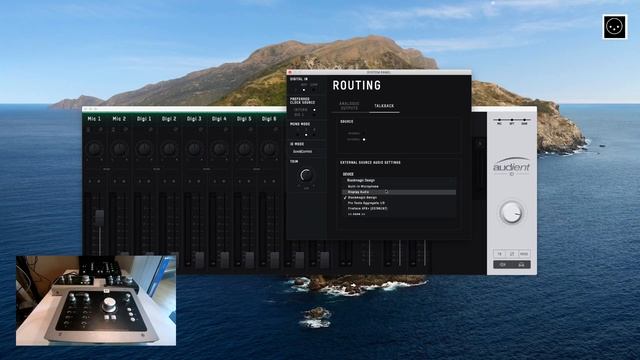
Task: Select Display Audio in the device list
Action: (x=399, y=192)
